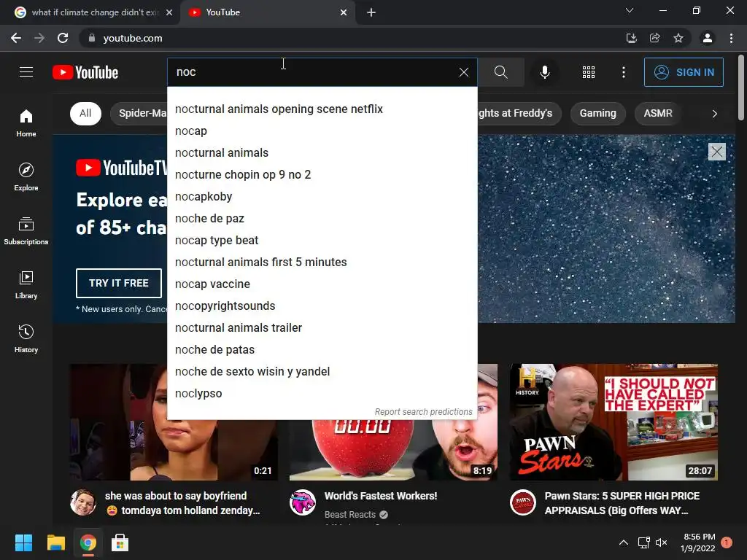Search with your voice microphone icon

tap(544, 72)
